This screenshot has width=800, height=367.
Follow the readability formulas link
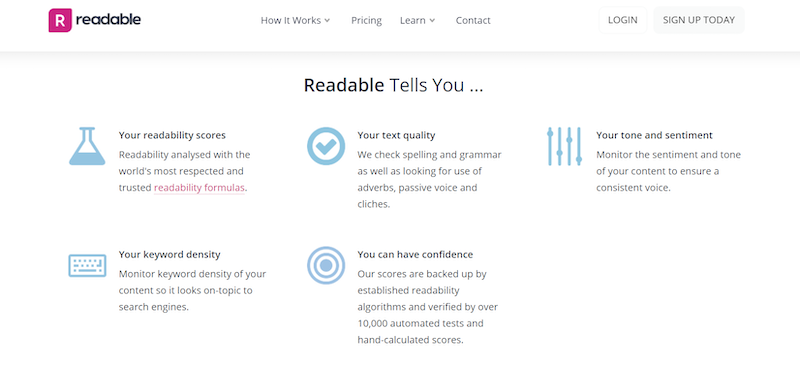(x=199, y=187)
